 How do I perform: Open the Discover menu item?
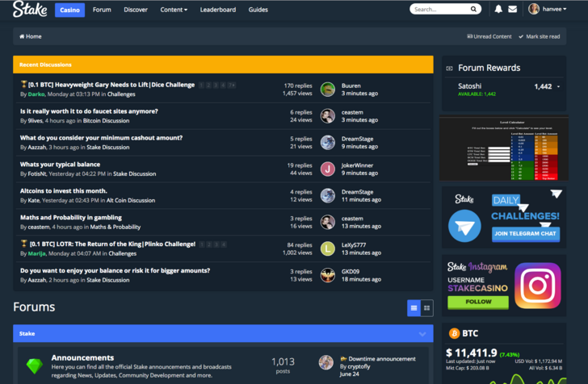[x=136, y=10]
